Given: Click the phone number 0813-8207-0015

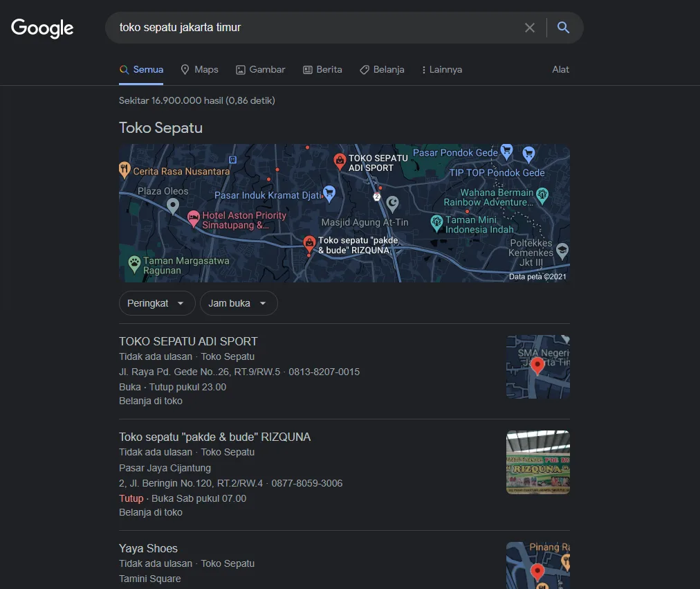Looking at the screenshot, I should [324, 372].
